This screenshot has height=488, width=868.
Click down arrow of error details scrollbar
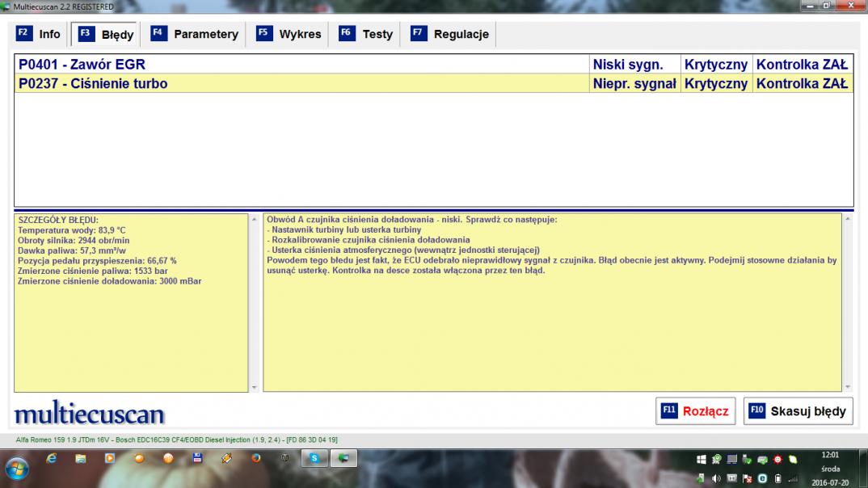[254, 387]
